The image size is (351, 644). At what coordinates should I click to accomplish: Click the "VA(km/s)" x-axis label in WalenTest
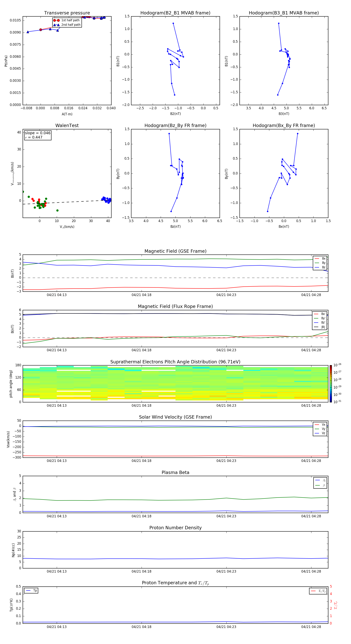pos(67,227)
